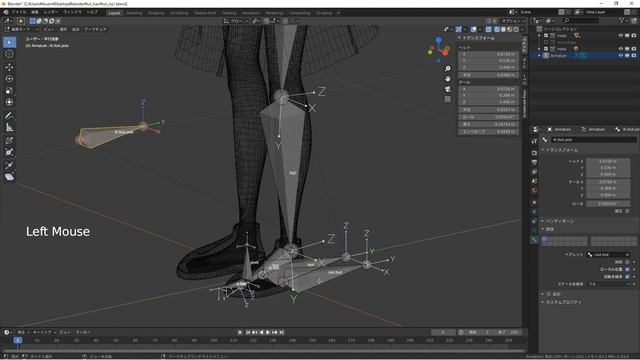Viewport: 640px width, 360px height.
Task: Open the Global transform orientation dropdown
Action: tap(236, 21)
